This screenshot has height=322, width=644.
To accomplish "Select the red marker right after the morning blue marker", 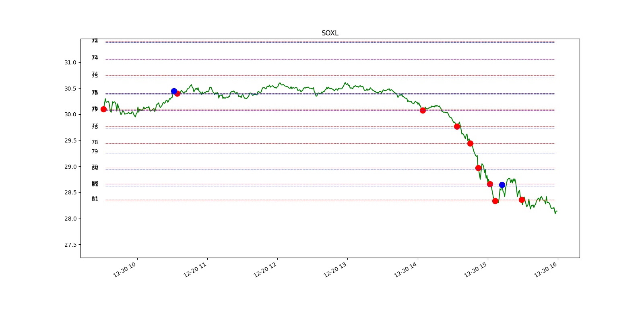I will coord(177,93).
